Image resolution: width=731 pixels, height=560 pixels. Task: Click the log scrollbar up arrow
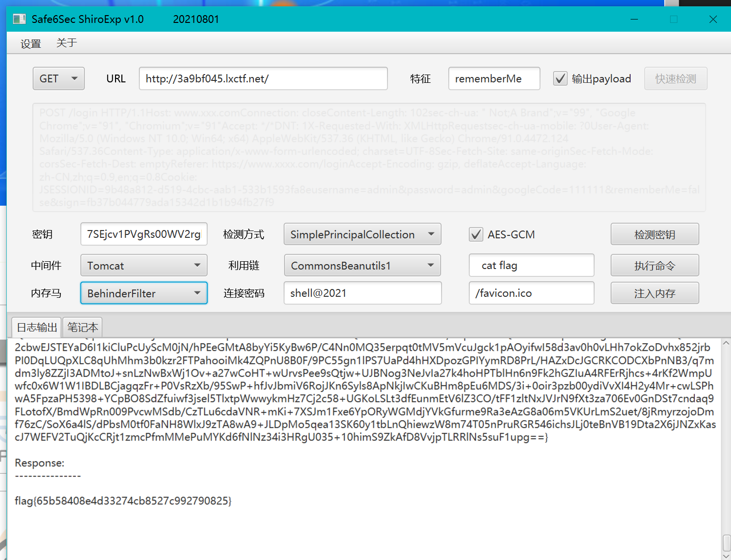[726, 343]
